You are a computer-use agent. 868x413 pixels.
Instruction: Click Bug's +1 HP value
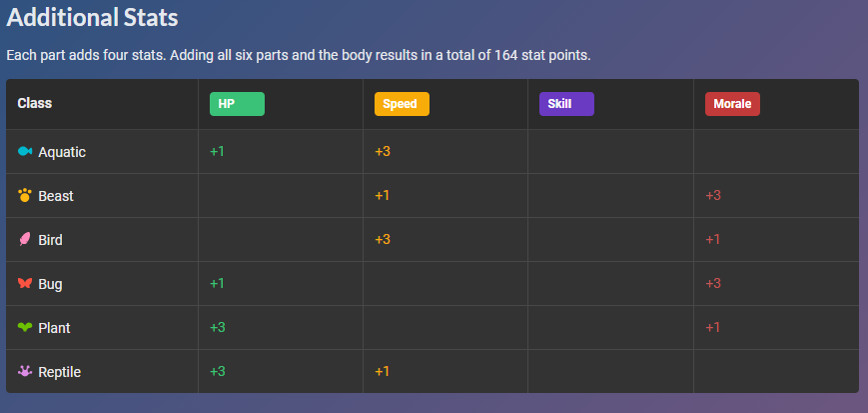point(218,284)
